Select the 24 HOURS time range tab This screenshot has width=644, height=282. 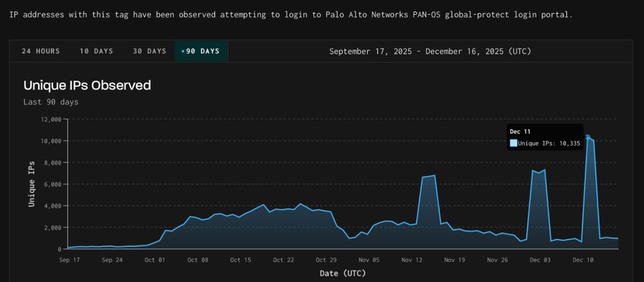[x=40, y=51]
